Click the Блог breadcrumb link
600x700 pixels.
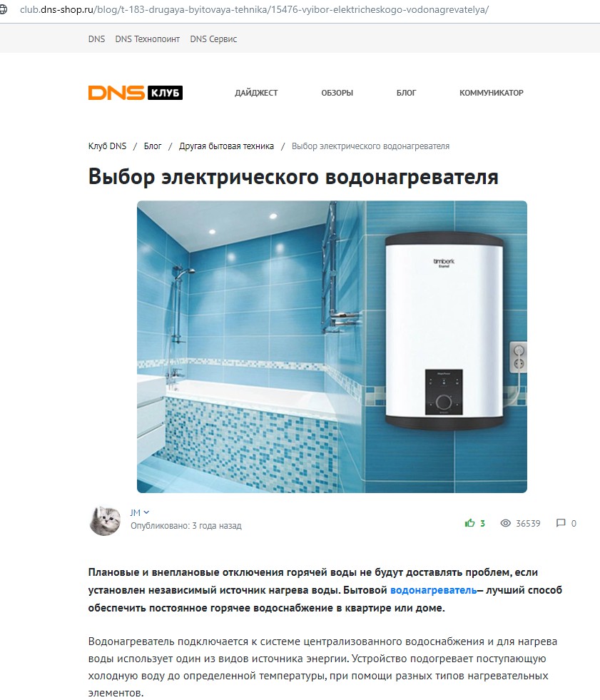(153, 146)
